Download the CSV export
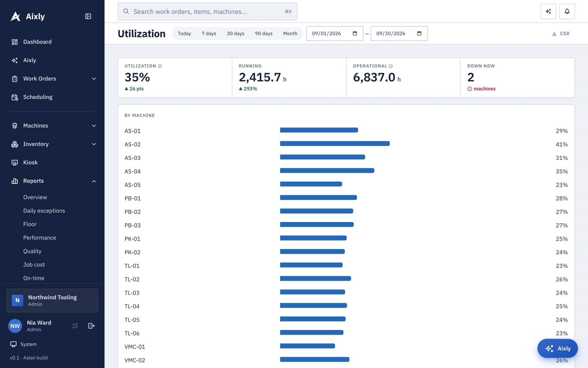The height and width of the screenshot is (368, 588). pos(561,34)
